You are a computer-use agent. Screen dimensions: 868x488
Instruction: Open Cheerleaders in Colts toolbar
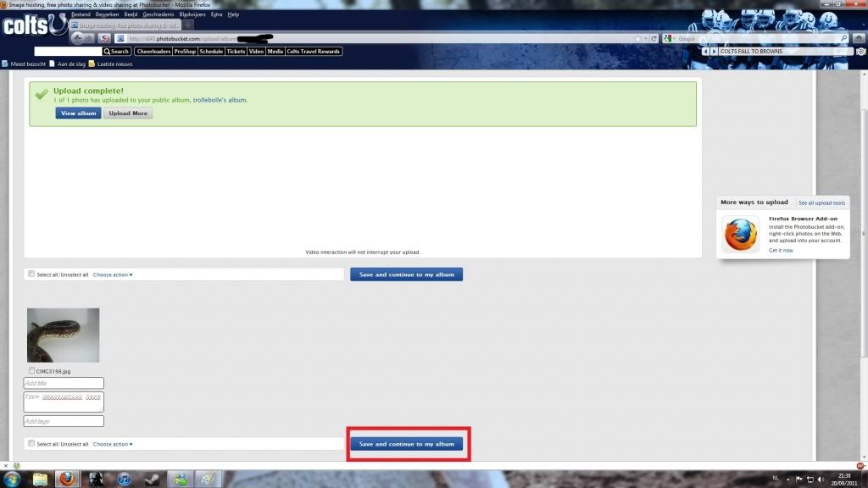pyautogui.click(x=153, y=52)
